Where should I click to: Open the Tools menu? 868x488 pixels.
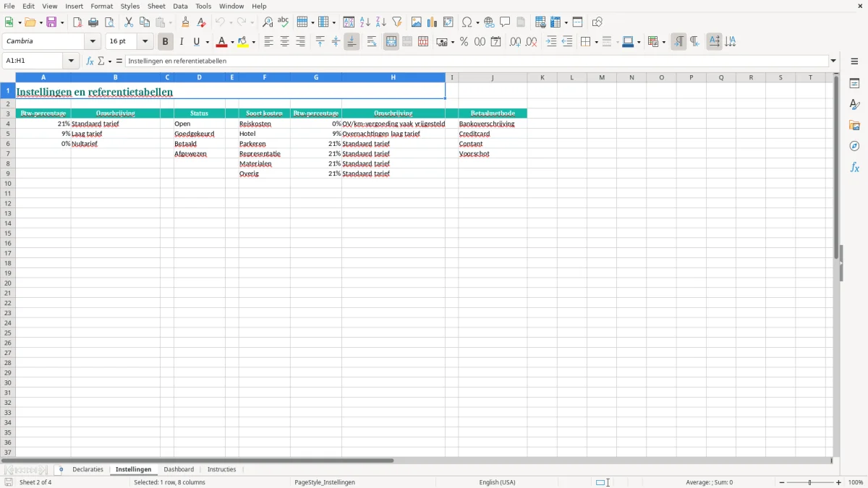coord(203,6)
